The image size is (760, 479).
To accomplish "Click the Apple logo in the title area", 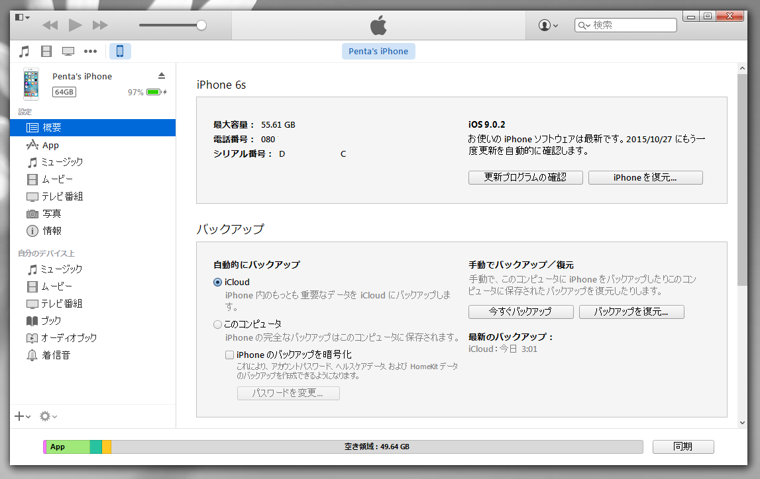I will tap(379, 25).
